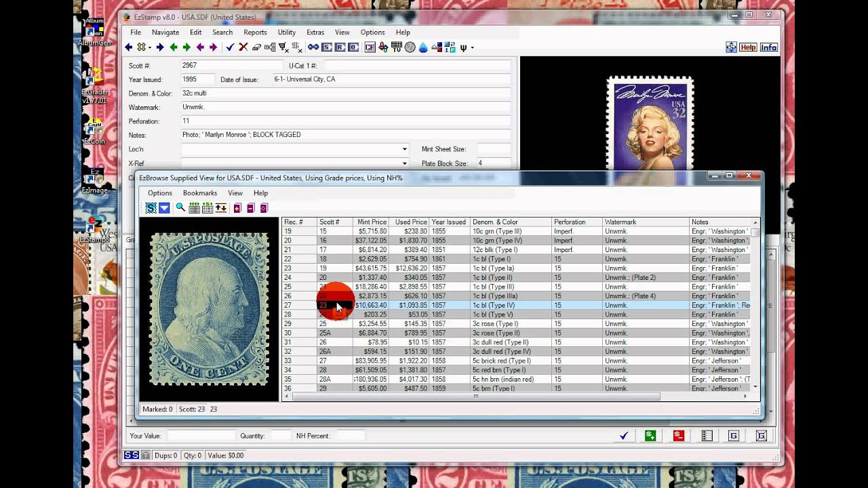The image size is (868, 488).
Task: Click the '1c bl (Type IIIa)' cell
Action: point(511,296)
